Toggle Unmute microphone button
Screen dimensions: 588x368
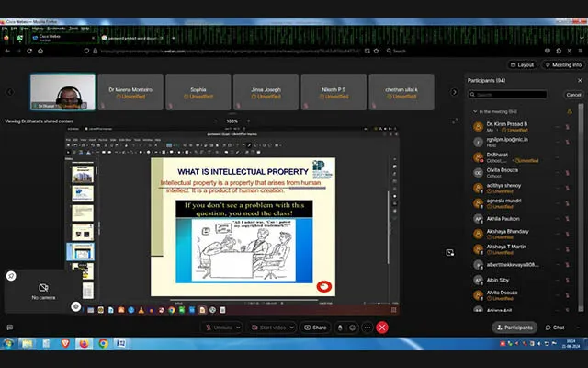click(x=220, y=328)
